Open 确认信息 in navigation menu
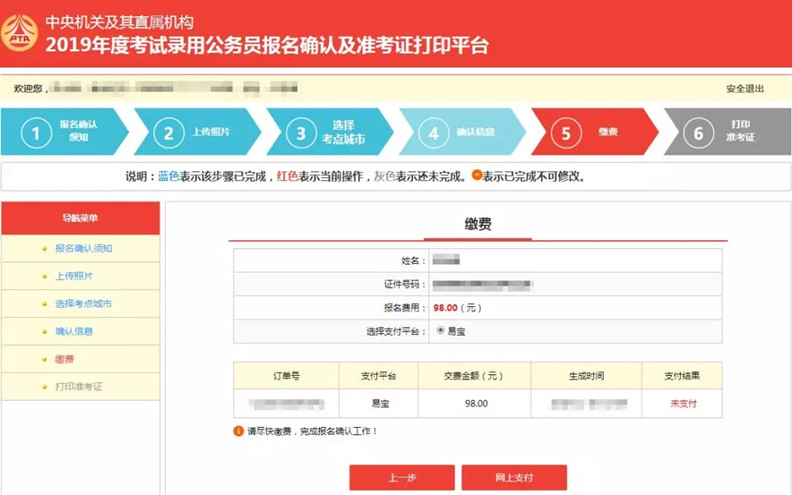792x495 pixels. point(74,331)
